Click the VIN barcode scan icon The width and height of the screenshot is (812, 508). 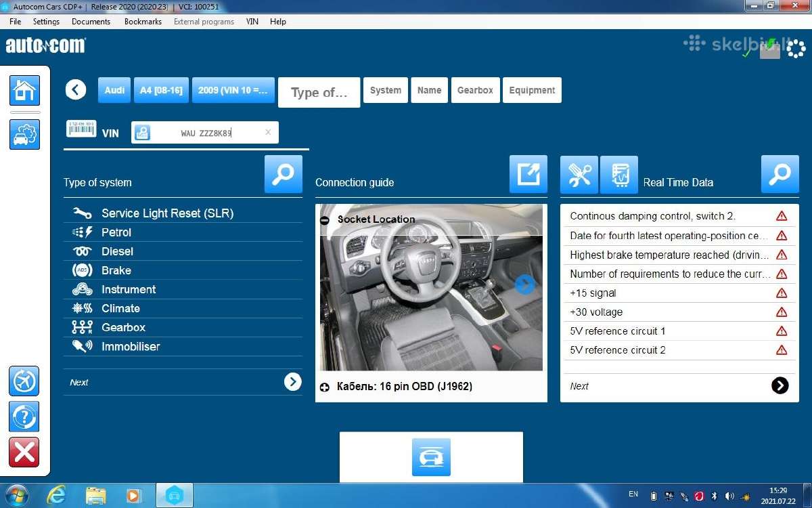[x=81, y=129]
